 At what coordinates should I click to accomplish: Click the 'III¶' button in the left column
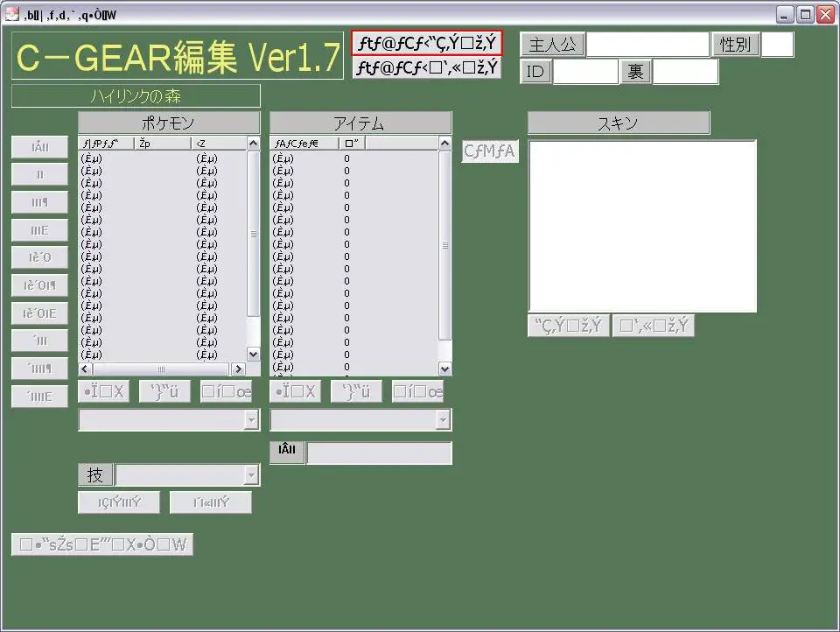click(39, 202)
